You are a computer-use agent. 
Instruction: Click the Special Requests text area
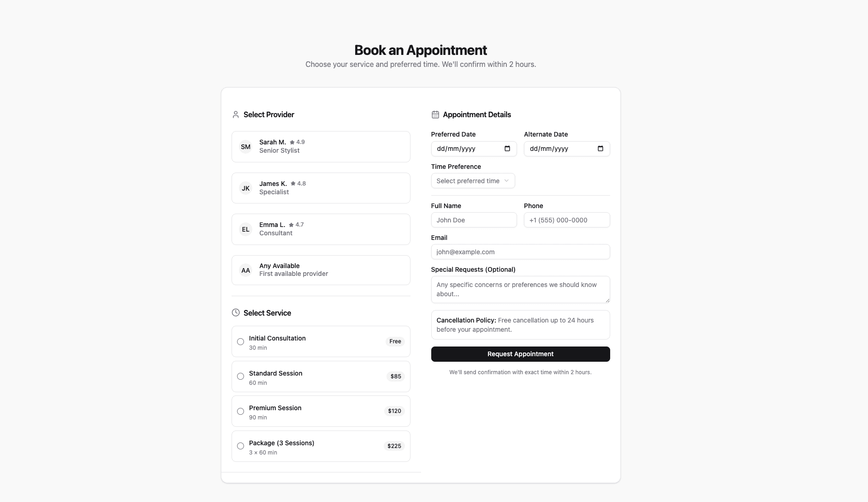[x=520, y=290]
